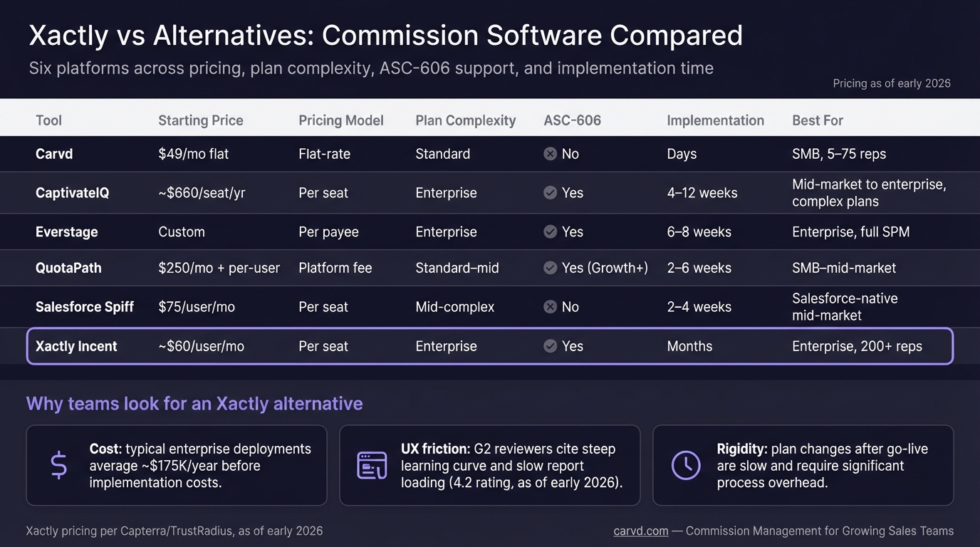980x547 pixels.
Task: Click the X icon in Carvd's ASC-606 cell
Action: pyautogui.click(x=550, y=154)
